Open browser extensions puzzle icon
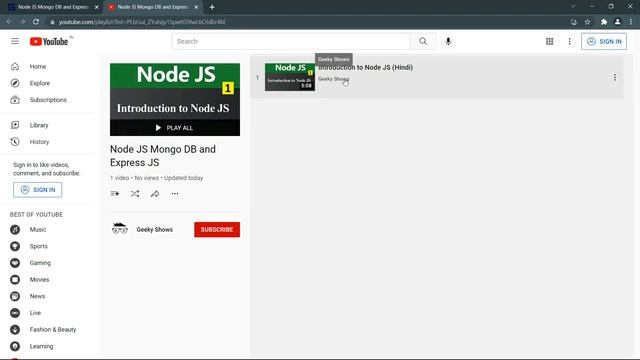Viewport: 640px width, 360px height. pyautogui.click(x=604, y=22)
